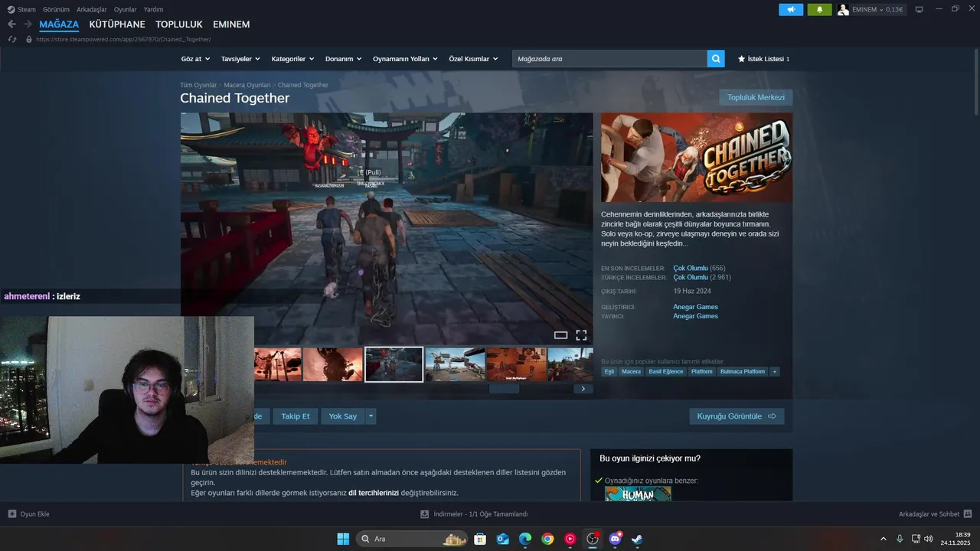Image resolution: width=980 pixels, height=551 pixels.
Task: Click the Chained Together header artwork
Action: (697, 158)
